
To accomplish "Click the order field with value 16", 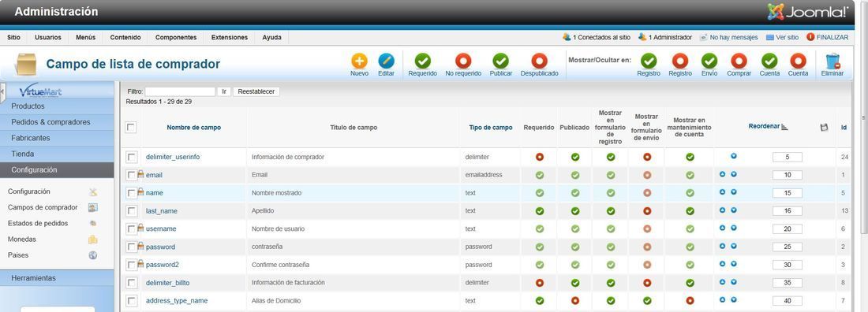I will [x=788, y=211].
